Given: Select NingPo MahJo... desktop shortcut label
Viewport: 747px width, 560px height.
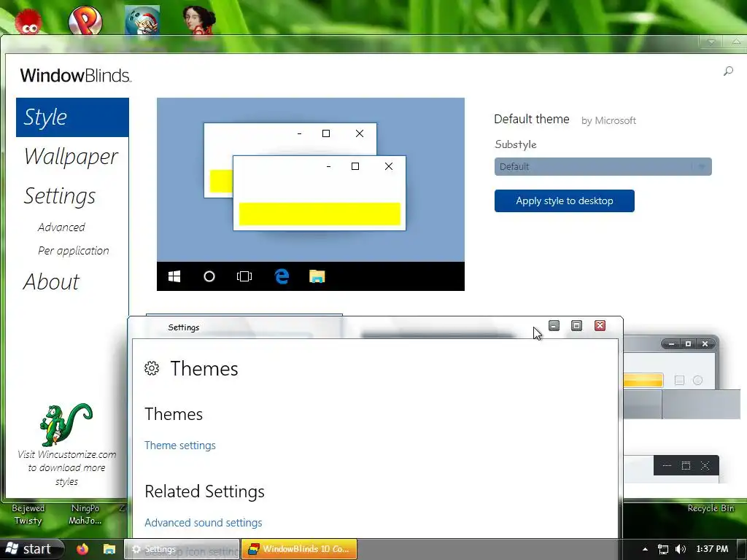Looking at the screenshot, I should click(85, 514).
